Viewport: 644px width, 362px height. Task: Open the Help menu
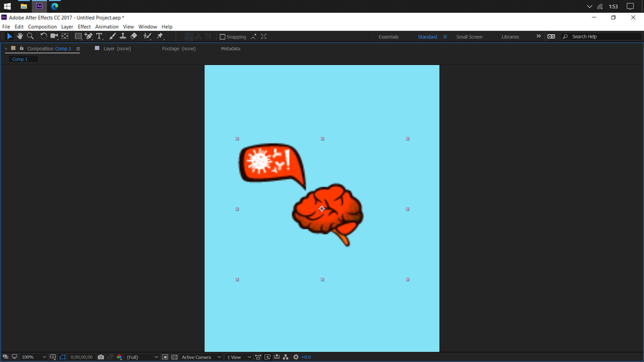(x=167, y=26)
